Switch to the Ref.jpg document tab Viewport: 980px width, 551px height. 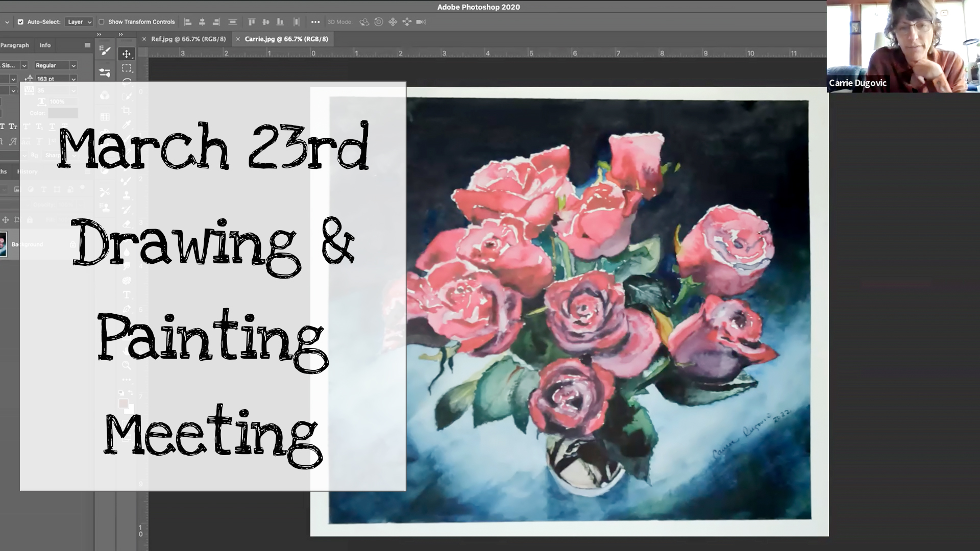188,39
